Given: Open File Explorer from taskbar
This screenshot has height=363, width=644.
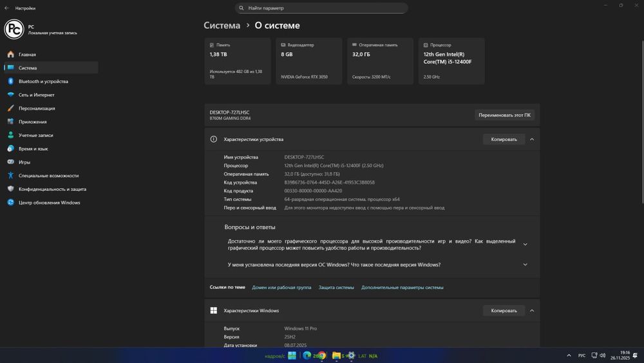Looking at the screenshot, I should click(336, 356).
